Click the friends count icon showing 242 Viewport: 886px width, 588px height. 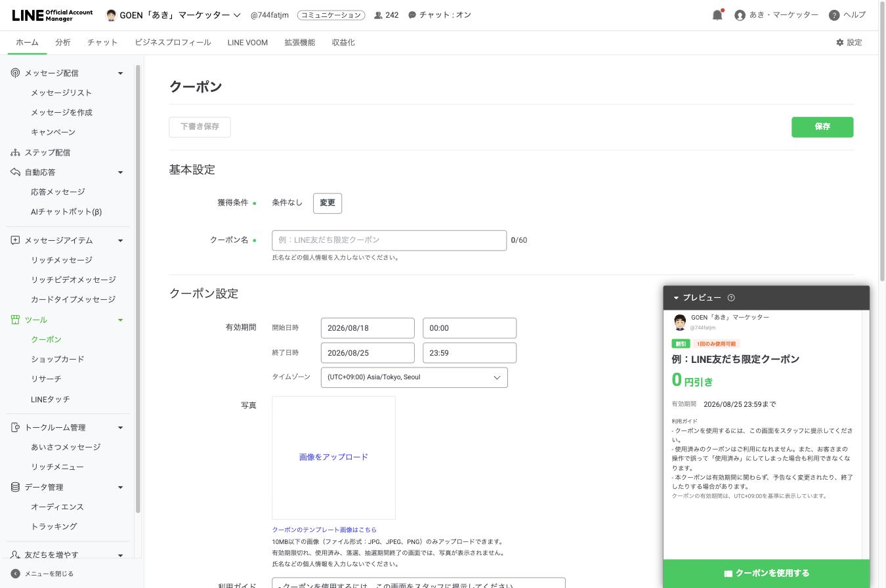pyautogui.click(x=378, y=15)
